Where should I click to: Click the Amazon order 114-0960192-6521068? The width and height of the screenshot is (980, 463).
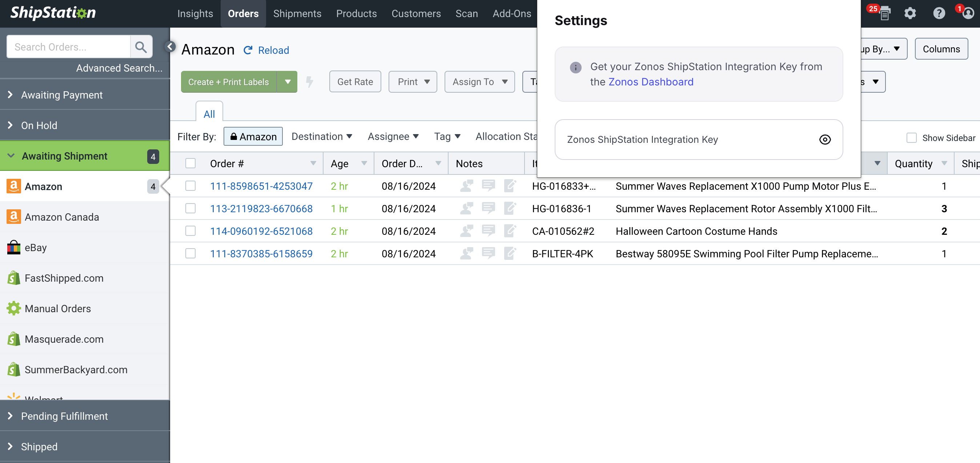point(262,231)
